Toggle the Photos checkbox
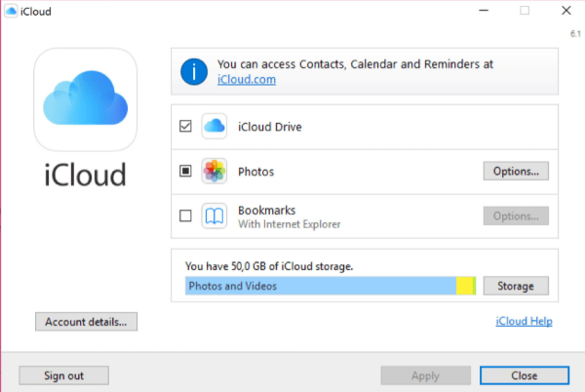Screen dimensions: 585x392 pos(185,172)
